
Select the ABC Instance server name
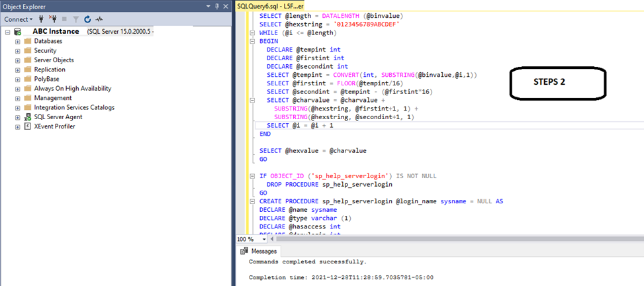[56, 31]
